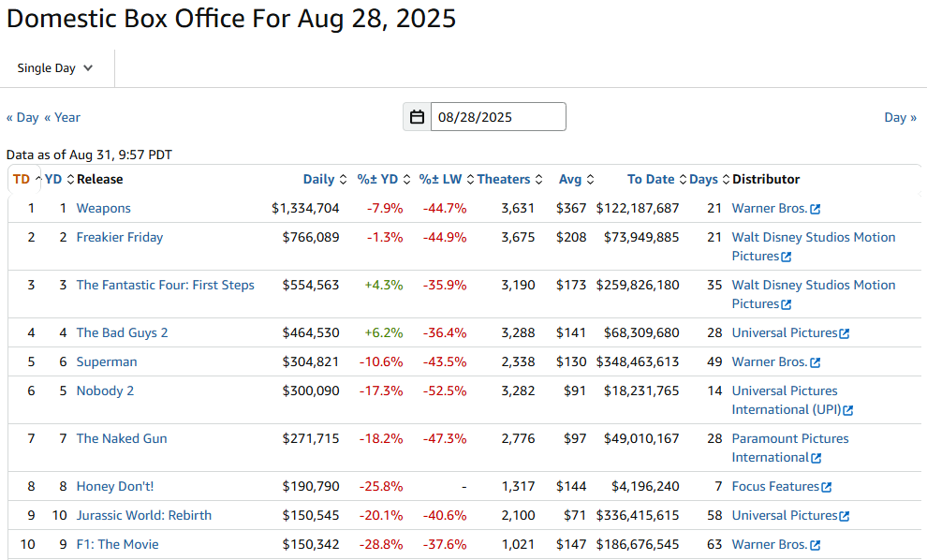927x560 pixels.
Task: Open the Freakier Friday release page
Action: pyautogui.click(x=120, y=237)
